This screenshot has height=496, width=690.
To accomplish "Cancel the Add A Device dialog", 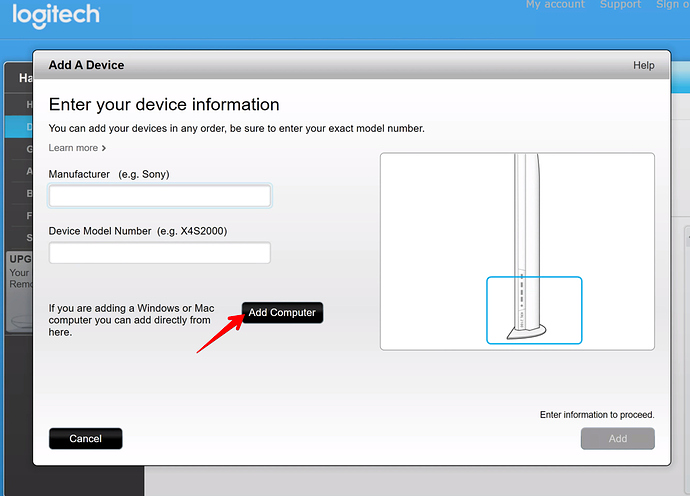I will coord(85,438).
